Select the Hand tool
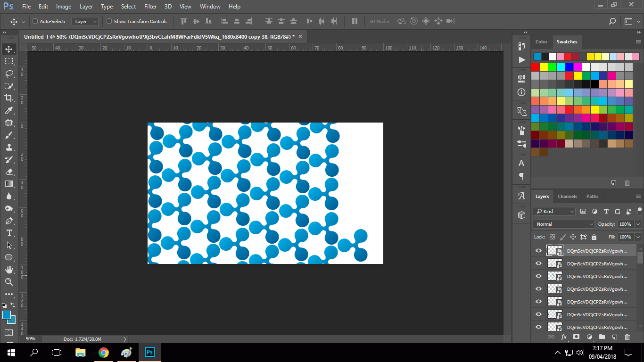The image size is (644, 362). 9,270
